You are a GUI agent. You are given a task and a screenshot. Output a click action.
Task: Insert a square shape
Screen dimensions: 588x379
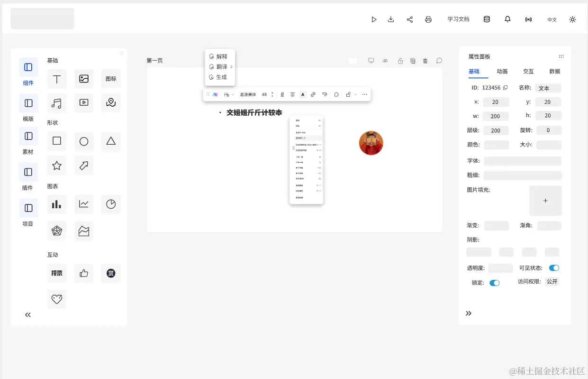(x=57, y=141)
